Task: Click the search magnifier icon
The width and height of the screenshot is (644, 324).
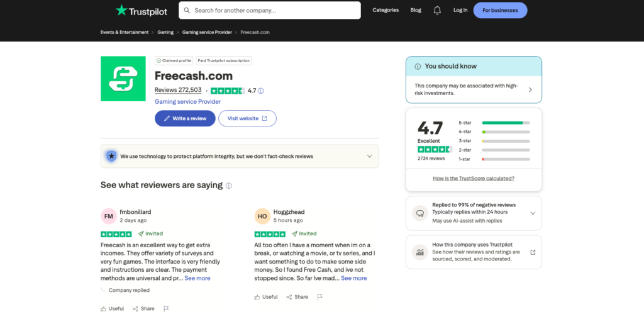Action: 187,10
